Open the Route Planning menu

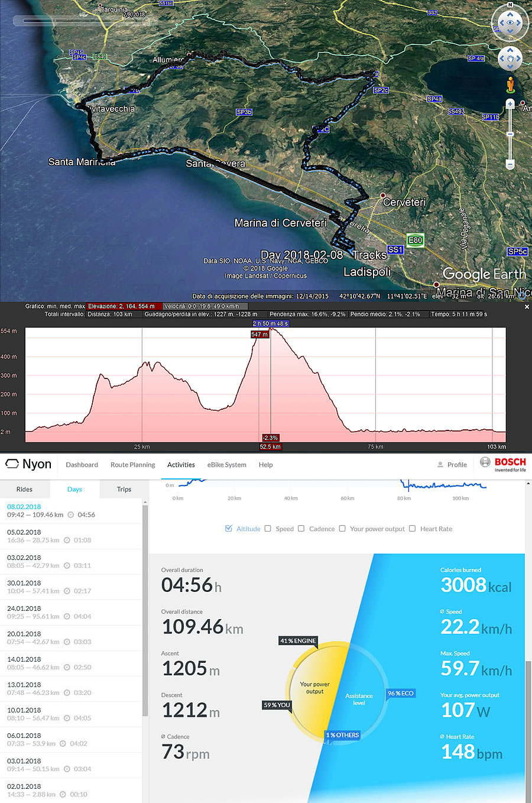pos(132,465)
